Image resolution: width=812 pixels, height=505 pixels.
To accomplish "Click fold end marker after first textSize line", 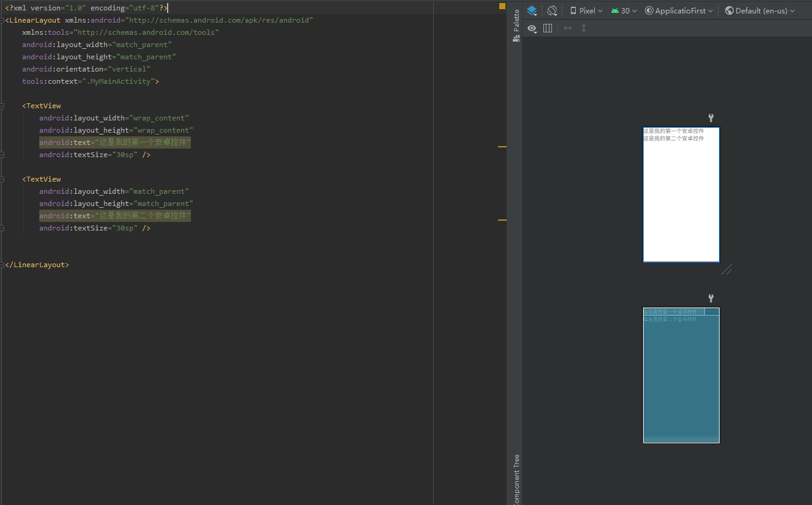I will point(2,155).
